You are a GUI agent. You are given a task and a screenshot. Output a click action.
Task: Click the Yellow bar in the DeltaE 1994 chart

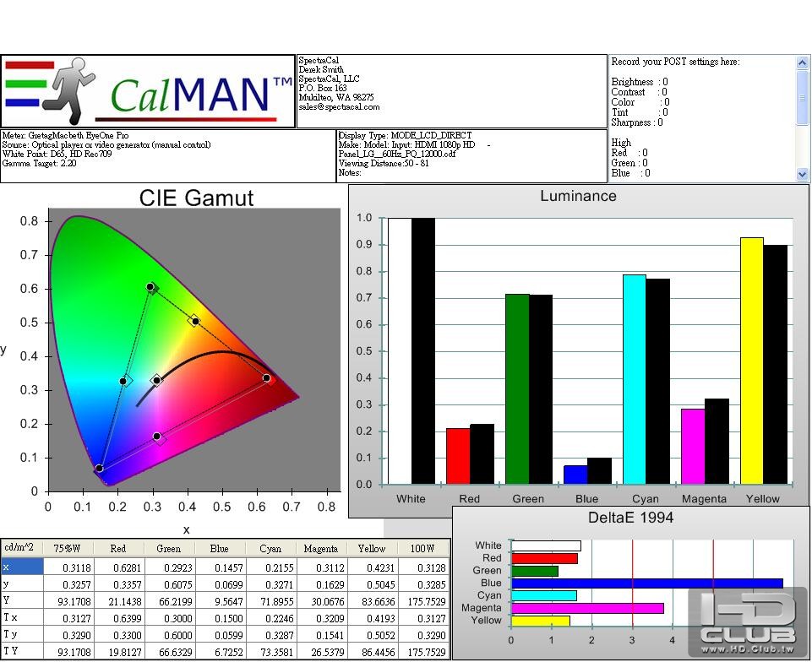point(541,621)
